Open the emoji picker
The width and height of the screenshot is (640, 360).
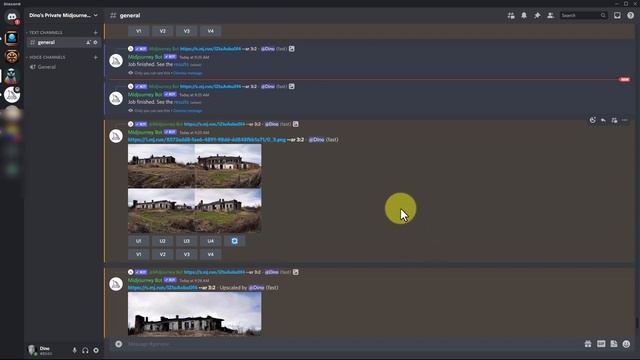627,344
